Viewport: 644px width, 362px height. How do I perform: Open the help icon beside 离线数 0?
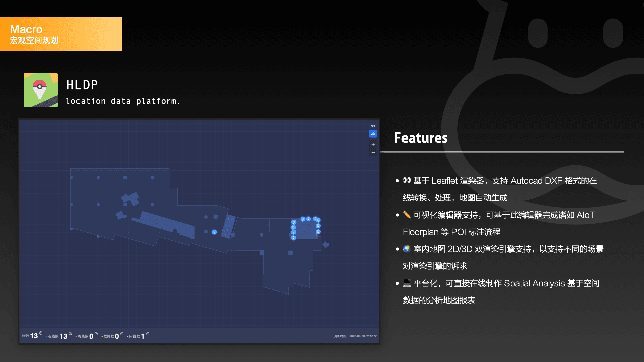pyautogui.click(x=96, y=334)
